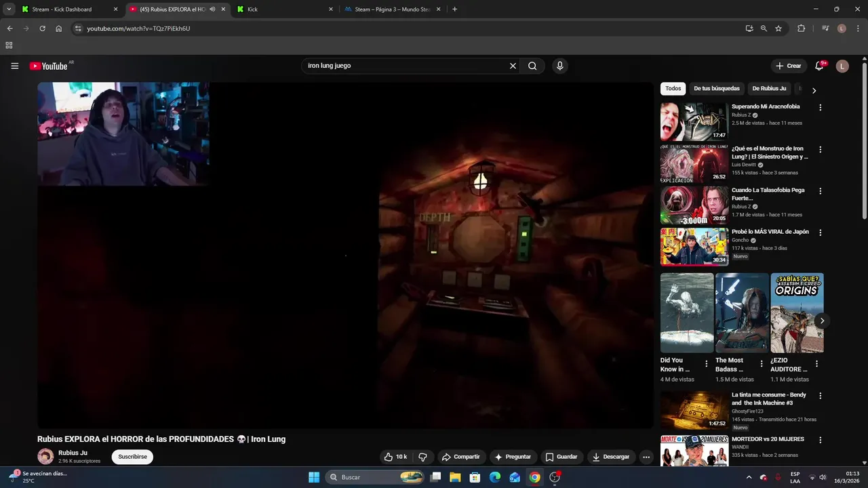Open the YouTube account avatar menu
868x488 pixels.
pos(842,66)
